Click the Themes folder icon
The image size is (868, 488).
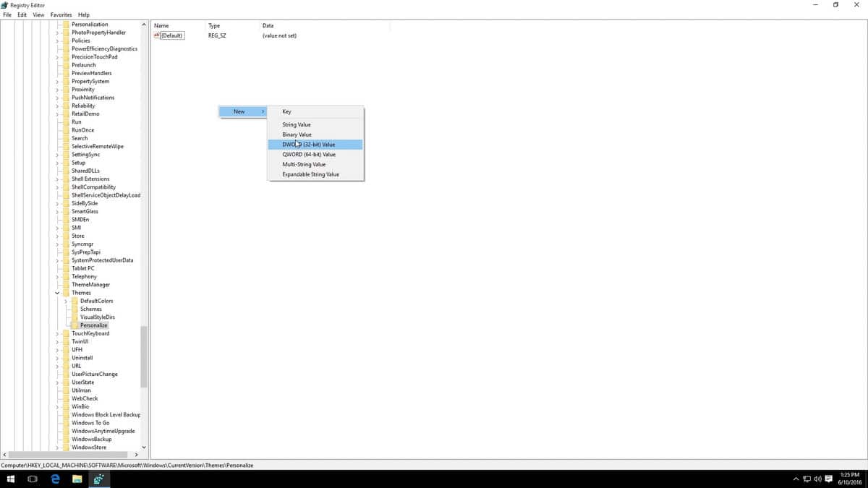[66, 293]
